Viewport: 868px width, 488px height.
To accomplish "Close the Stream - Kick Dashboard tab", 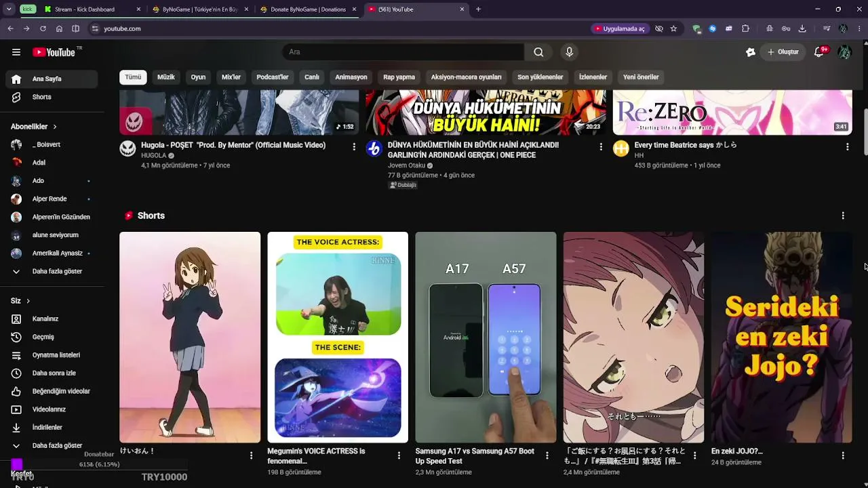I will coord(138,9).
